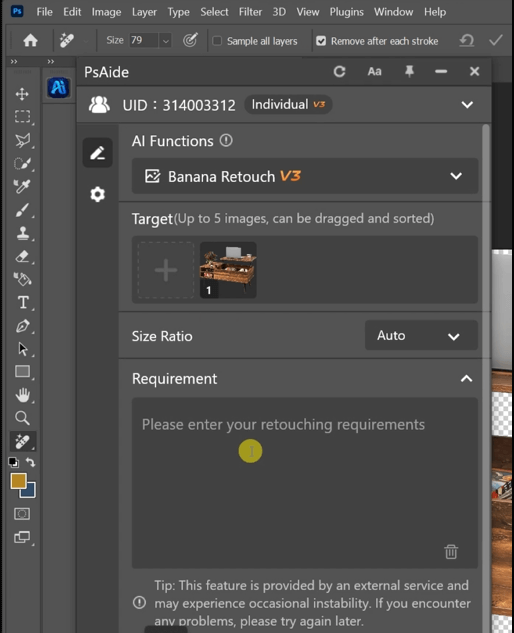Open PsAide settings gear

97,195
